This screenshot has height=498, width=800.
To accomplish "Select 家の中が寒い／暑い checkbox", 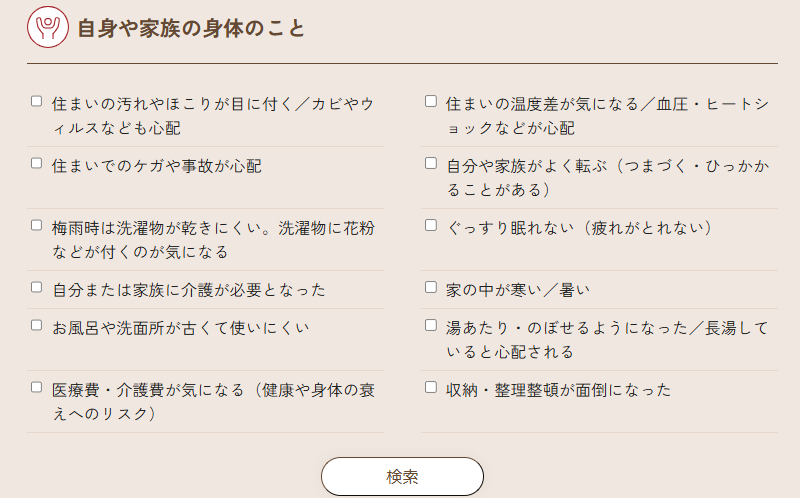I will [x=431, y=287].
